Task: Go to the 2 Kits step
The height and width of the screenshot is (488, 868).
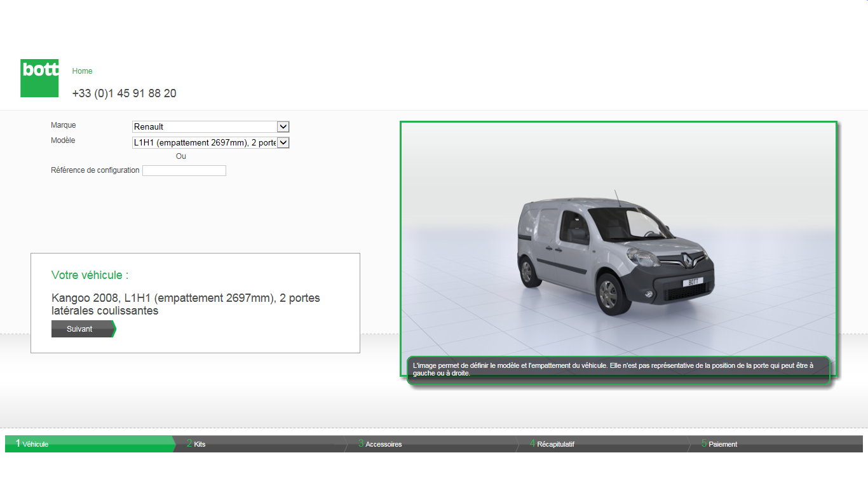Action: pos(262,444)
